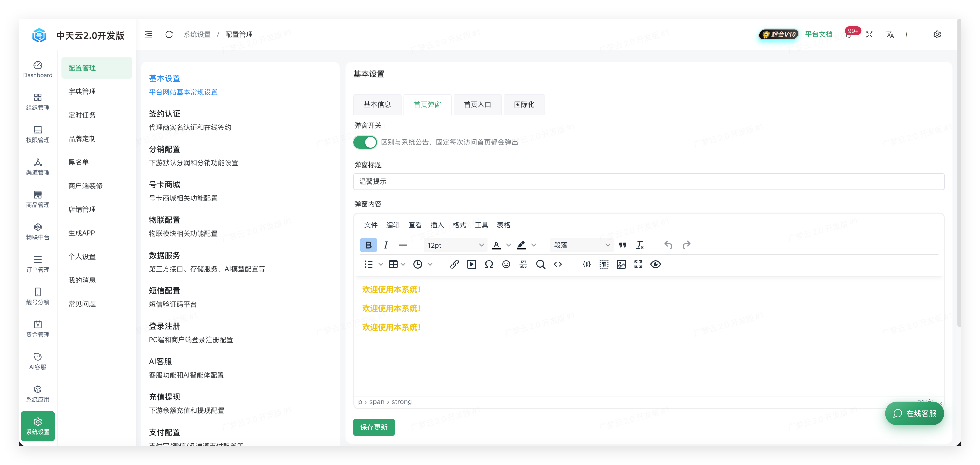Viewport: 980px width, 465px height.
Task: Toggle show blocks paragraph icon
Action: tap(604, 264)
